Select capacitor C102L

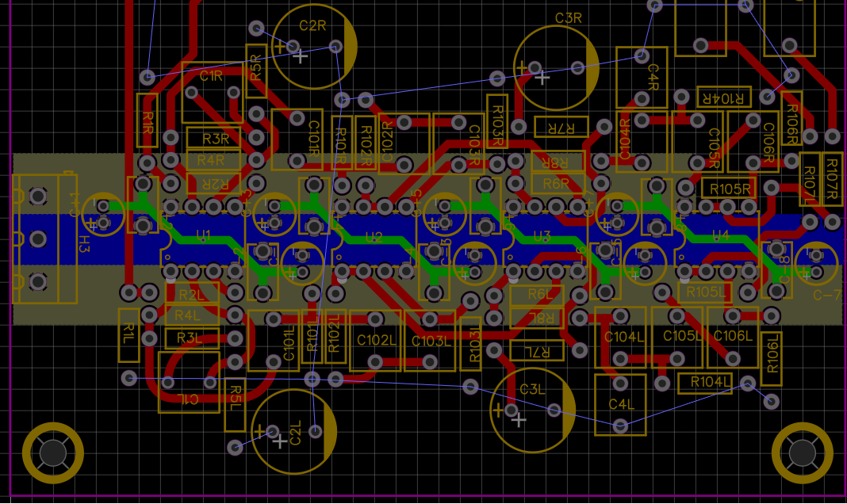pyautogui.click(x=375, y=341)
